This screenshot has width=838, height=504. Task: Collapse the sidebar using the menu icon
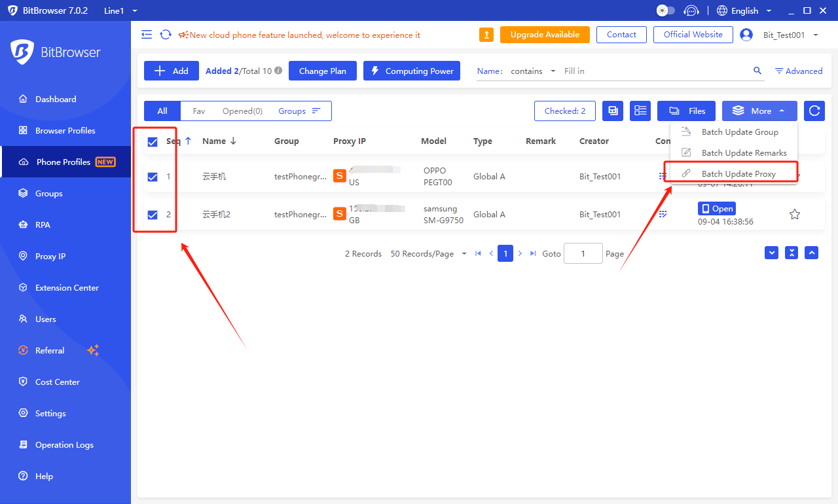point(147,35)
